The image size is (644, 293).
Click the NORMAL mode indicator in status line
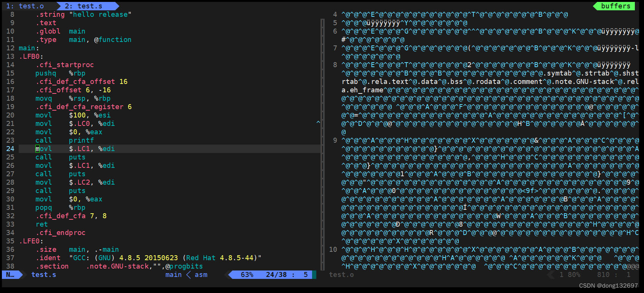(x=10, y=275)
